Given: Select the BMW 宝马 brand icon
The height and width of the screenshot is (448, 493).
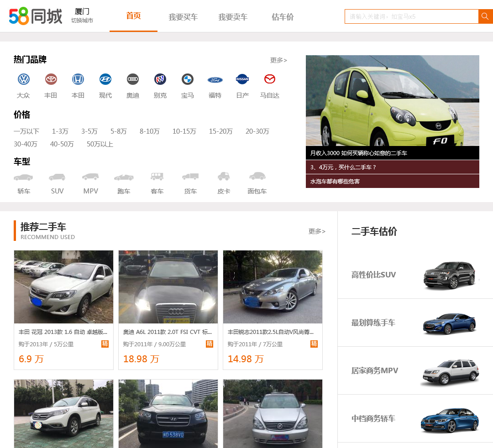Looking at the screenshot, I should coord(188,79).
